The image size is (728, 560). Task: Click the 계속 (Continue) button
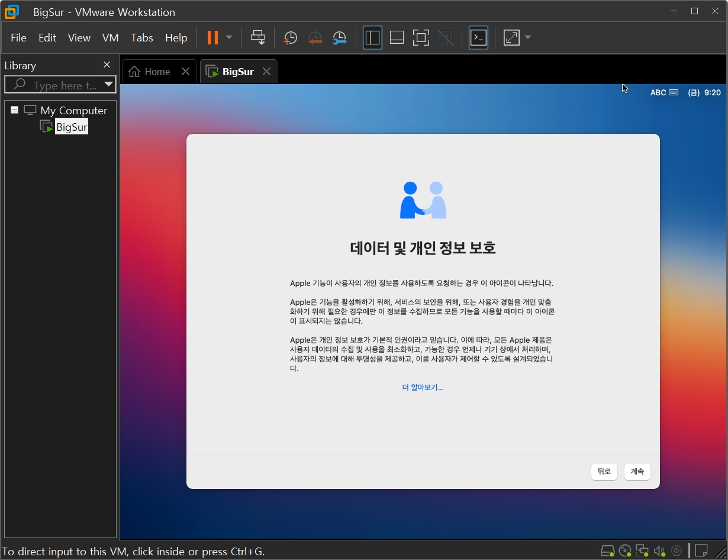pyautogui.click(x=637, y=471)
